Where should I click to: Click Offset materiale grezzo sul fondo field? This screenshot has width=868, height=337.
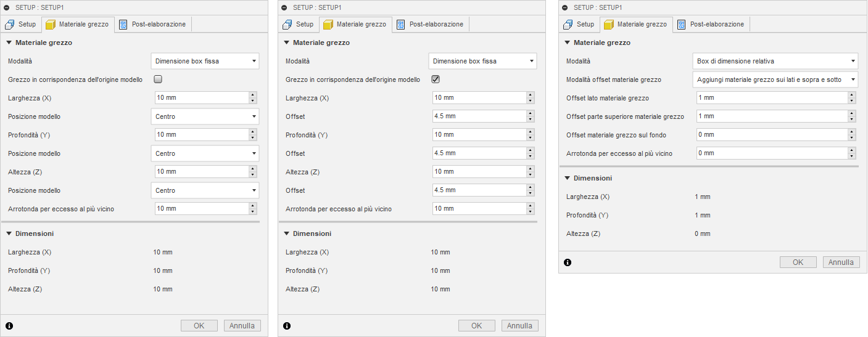772,135
